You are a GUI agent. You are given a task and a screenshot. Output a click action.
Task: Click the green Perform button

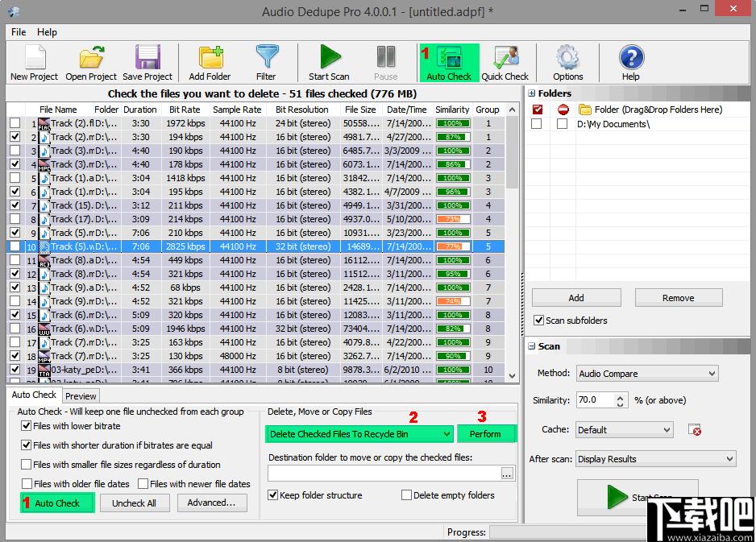485,434
